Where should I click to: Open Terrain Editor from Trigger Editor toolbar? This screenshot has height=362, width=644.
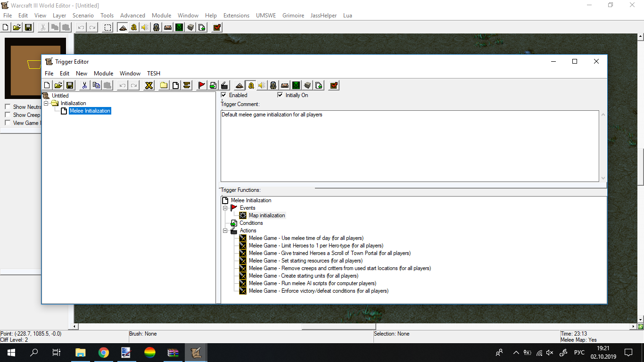pos(239,85)
